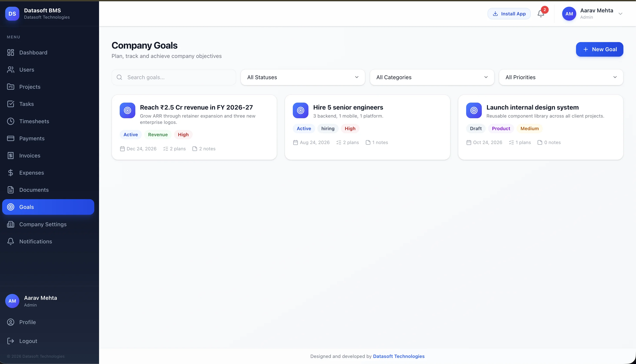Click the Expenses dollar icon
636x364 pixels.
10,172
